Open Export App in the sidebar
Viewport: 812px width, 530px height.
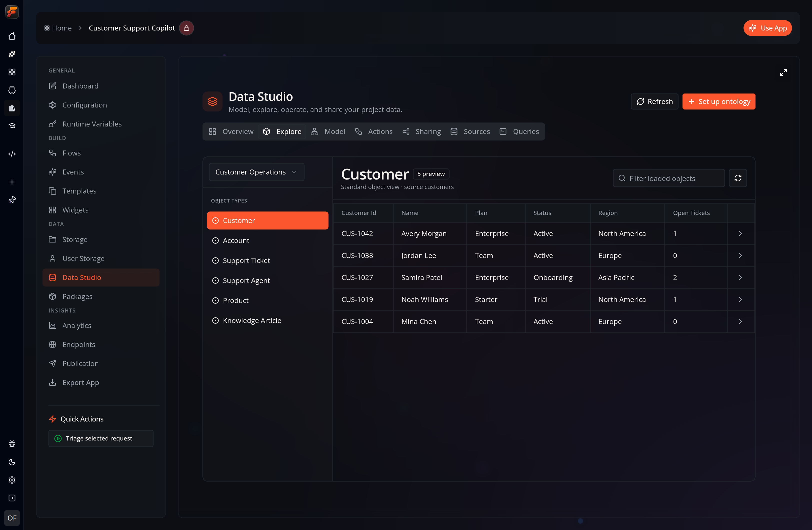pyautogui.click(x=101, y=382)
